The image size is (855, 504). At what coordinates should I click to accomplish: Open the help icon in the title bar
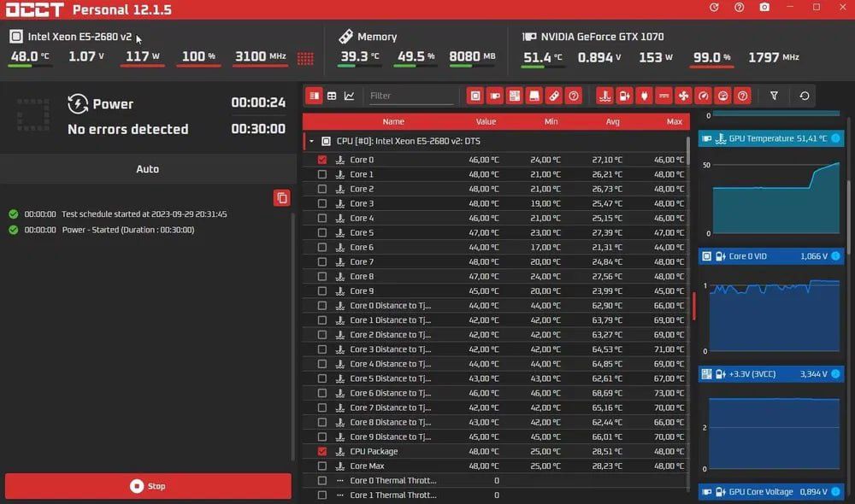(x=739, y=7)
